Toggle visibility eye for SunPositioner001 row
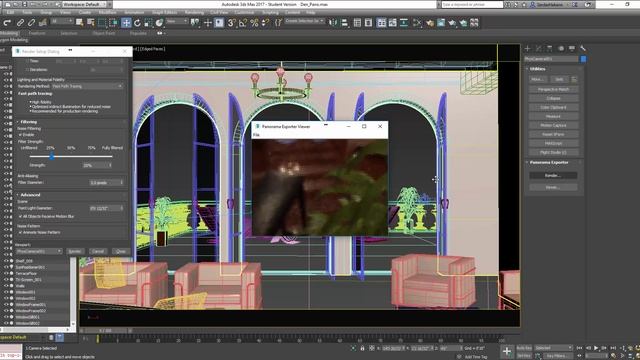Viewport: 640px width, 360px height. pos(6,267)
